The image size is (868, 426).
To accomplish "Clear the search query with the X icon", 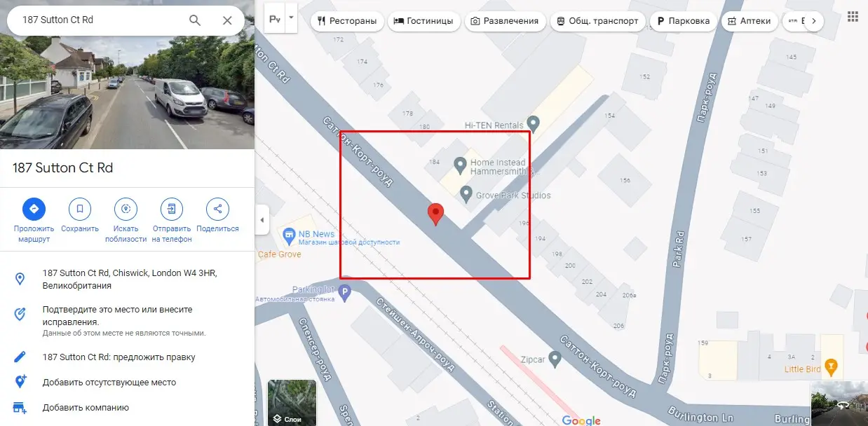I will pos(226,20).
